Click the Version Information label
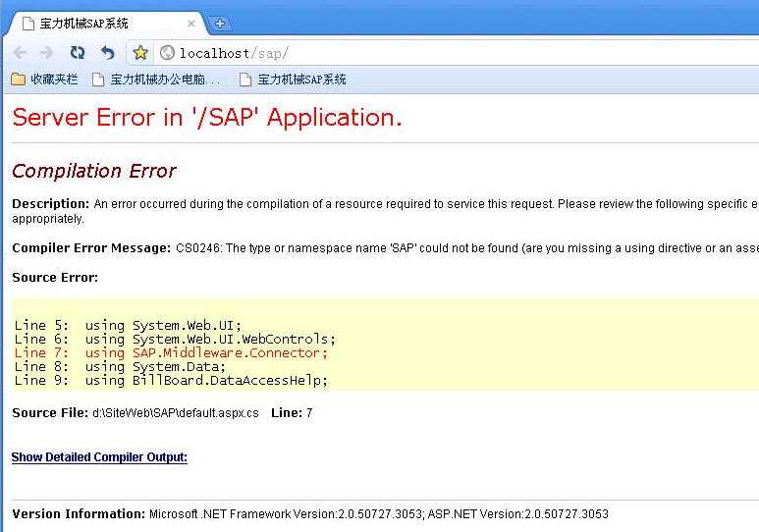The image size is (759, 532). pyautogui.click(x=79, y=514)
